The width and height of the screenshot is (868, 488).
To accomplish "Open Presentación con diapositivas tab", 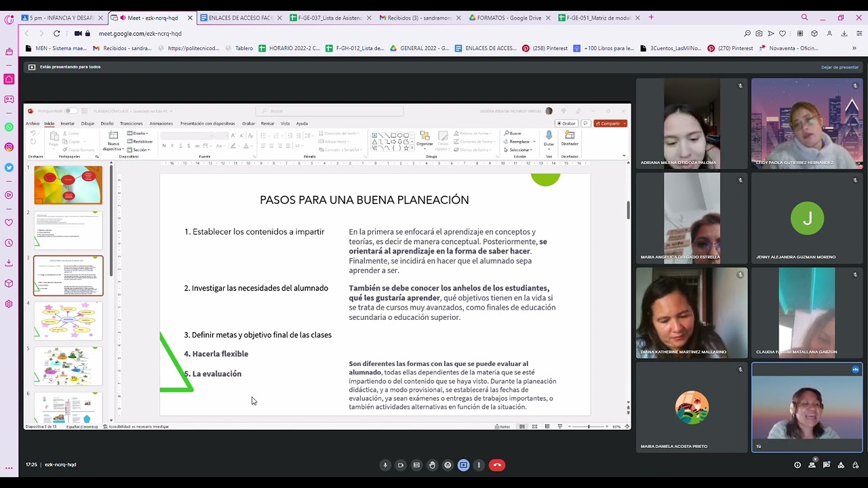I will [x=207, y=123].
